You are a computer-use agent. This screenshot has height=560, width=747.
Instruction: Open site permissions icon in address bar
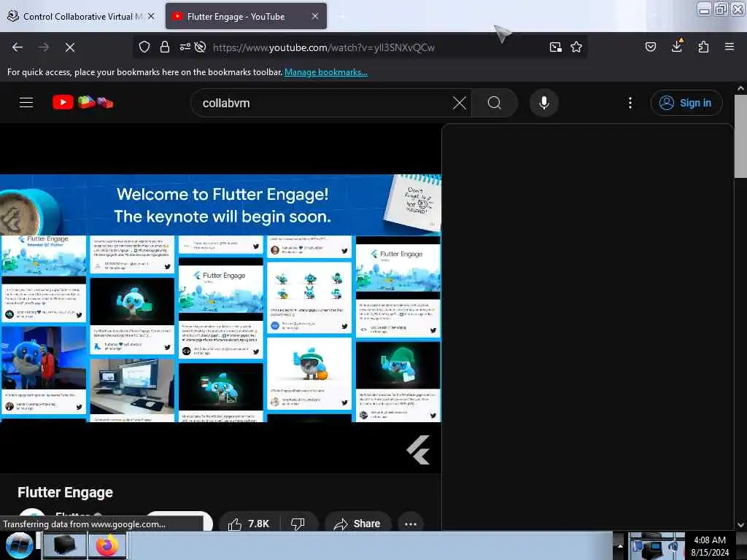pyautogui.click(x=185, y=47)
